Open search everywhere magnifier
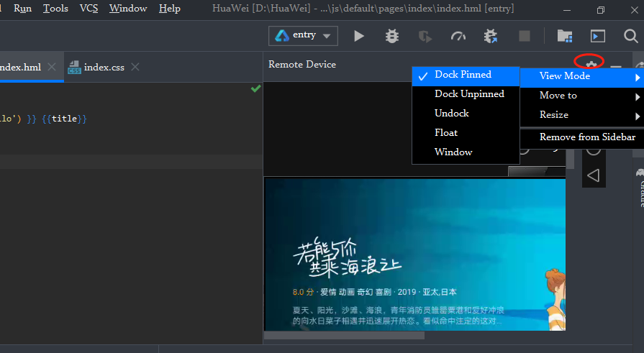The image size is (644, 353). pyautogui.click(x=630, y=36)
